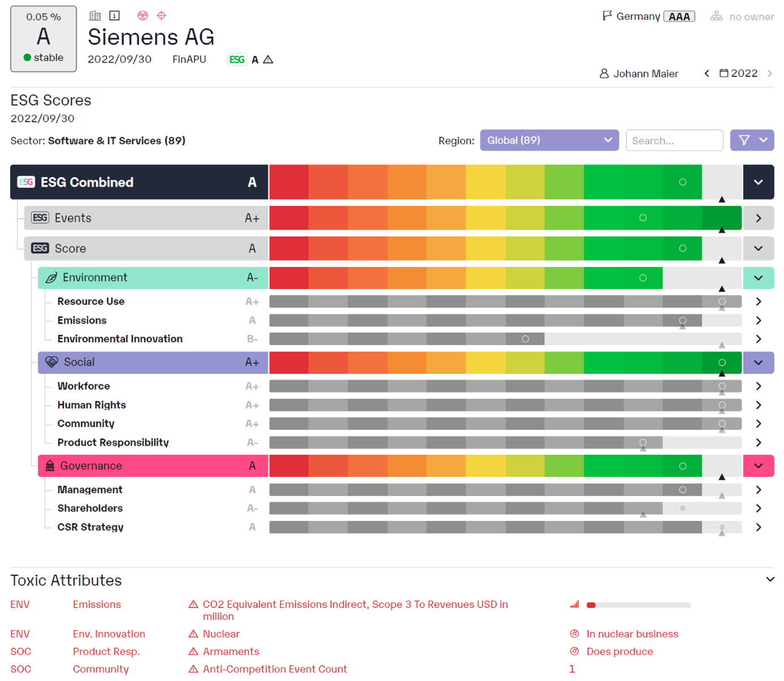
Task: Click the ESG Combined score marker circle
Action: [x=683, y=182]
